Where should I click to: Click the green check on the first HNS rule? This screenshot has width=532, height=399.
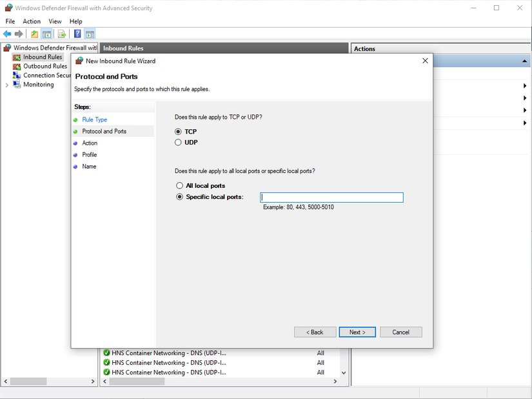click(106, 353)
